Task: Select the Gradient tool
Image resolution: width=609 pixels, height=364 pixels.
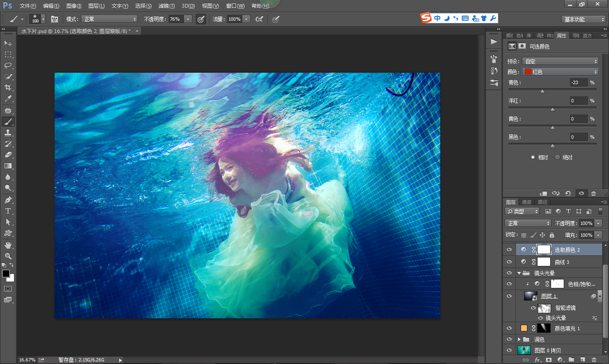Action: (x=8, y=166)
